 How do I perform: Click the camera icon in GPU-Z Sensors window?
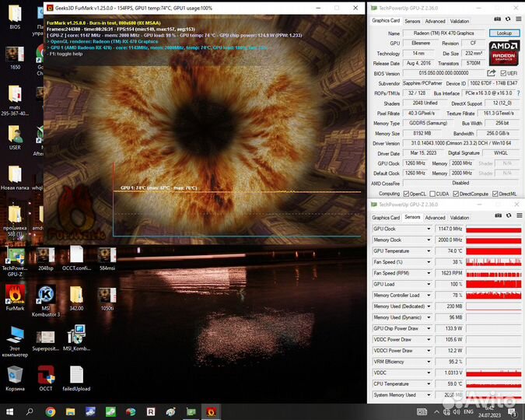click(x=499, y=215)
